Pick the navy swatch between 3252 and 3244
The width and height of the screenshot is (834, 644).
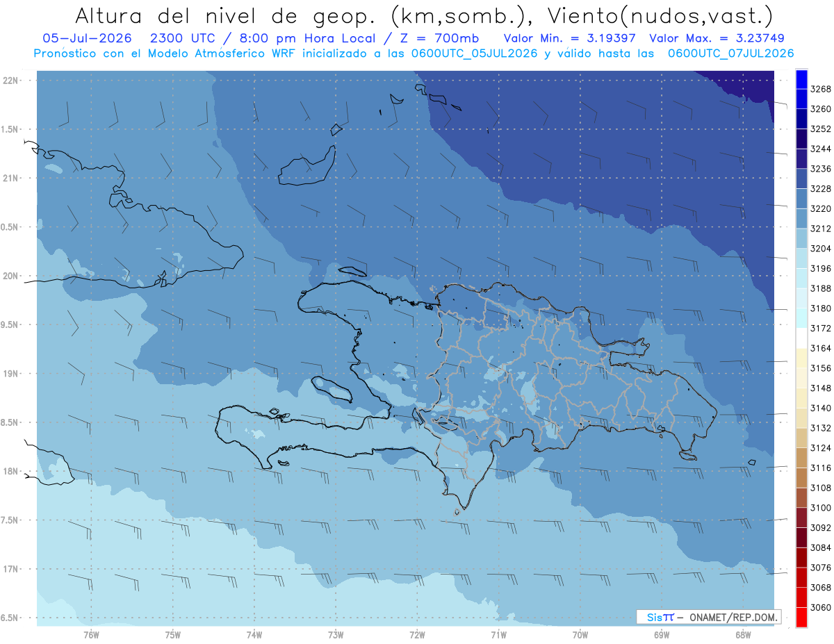801,139
